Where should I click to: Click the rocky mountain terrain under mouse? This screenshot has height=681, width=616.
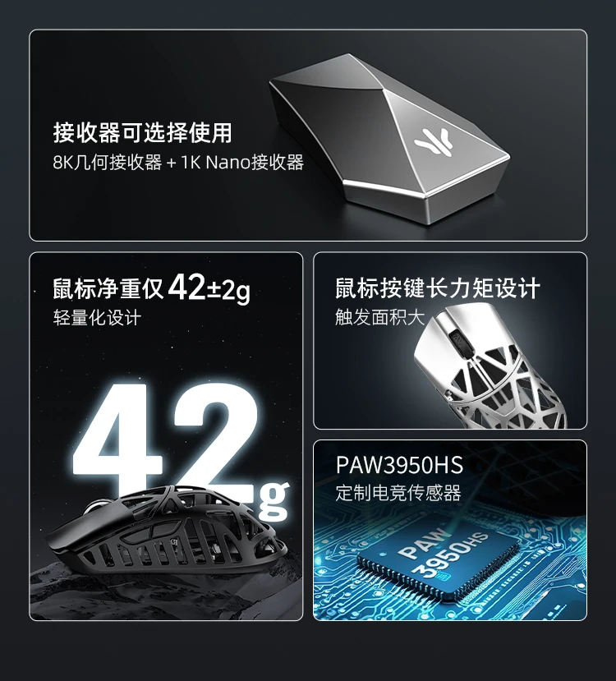[x=166, y=592]
